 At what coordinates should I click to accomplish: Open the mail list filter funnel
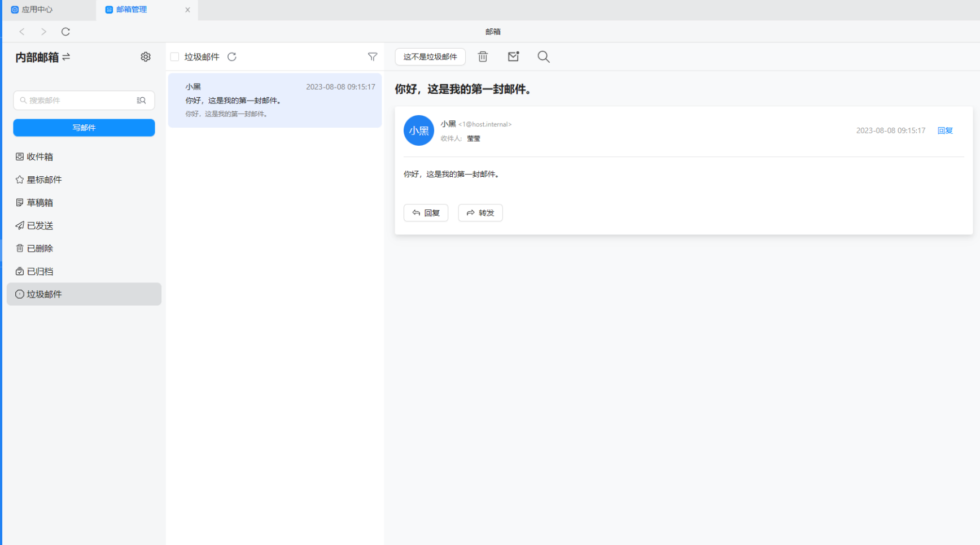coord(373,57)
